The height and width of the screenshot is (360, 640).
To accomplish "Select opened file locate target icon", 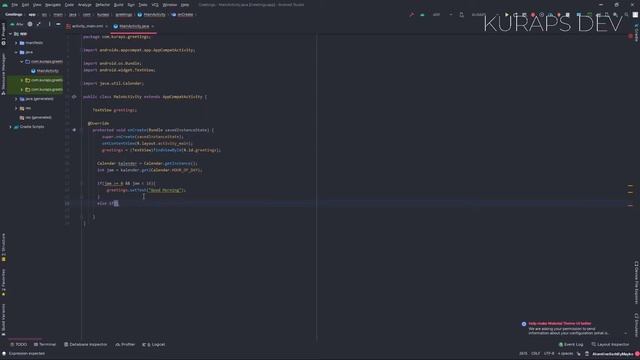I will [x=30, y=24].
